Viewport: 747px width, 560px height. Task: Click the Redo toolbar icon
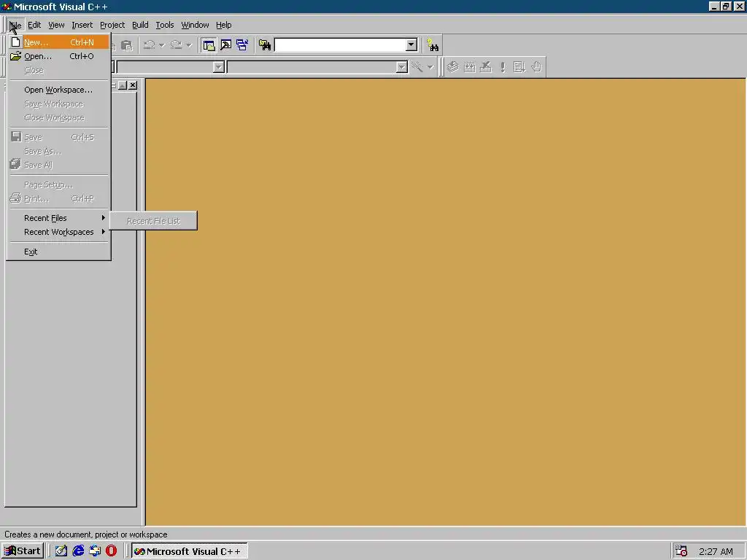coord(177,45)
